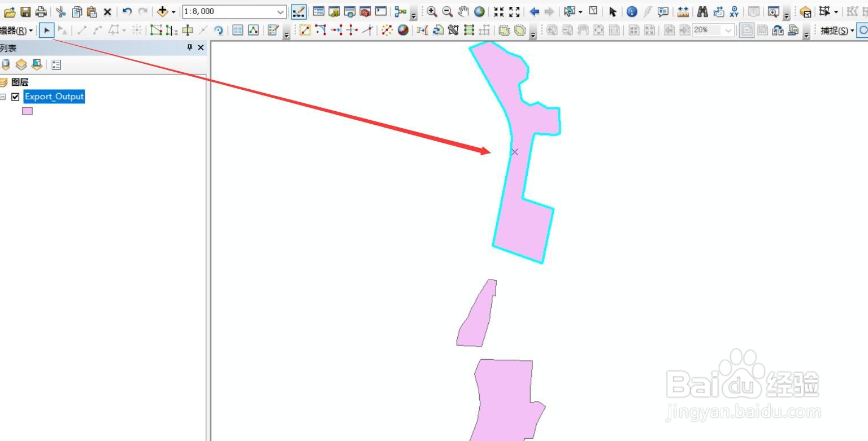Click Fixed Zoom Out arrows icon
This screenshot has width=868, height=441.
(514, 11)
